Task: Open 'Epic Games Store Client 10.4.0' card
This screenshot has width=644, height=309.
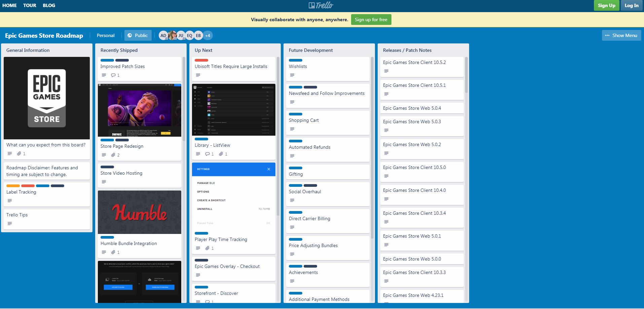Action: coord(422,195)
